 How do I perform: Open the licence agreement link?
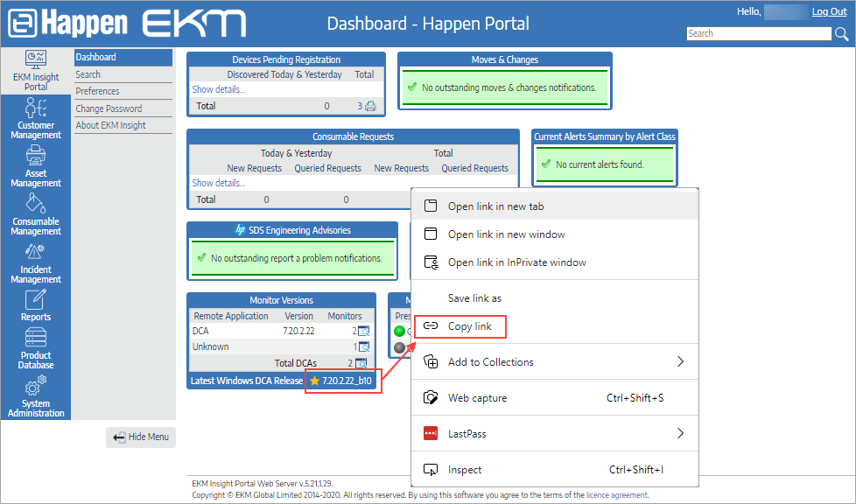617,495
